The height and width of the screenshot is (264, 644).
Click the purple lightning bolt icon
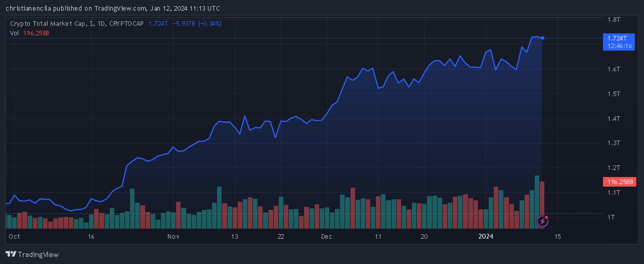point(542,221)
